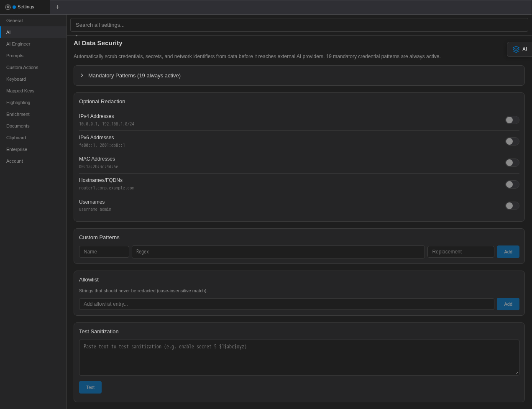Click the AI Data Security heading
Viewport: 532px width, 409px height.
[x=98, y=43]
